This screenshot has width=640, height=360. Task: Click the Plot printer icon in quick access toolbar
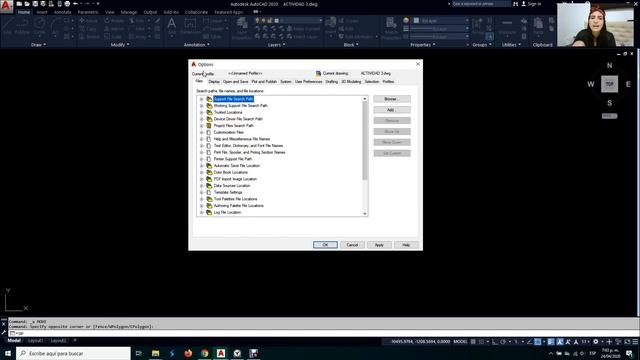[67, 4]
